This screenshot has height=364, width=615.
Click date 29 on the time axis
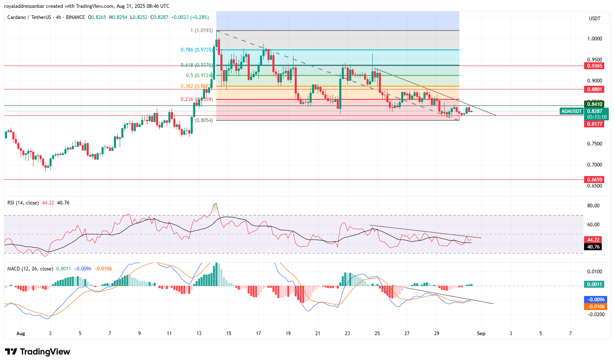point(437,333)
